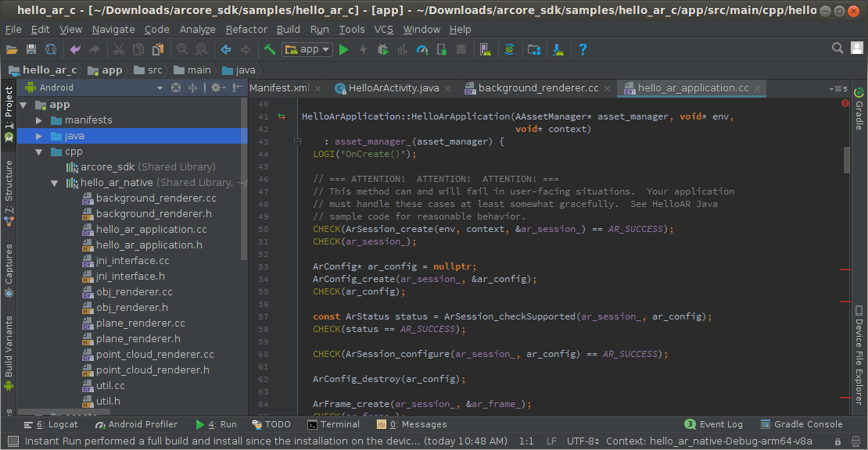Open Search everywhere with the magnifier icon

[836, 48]
